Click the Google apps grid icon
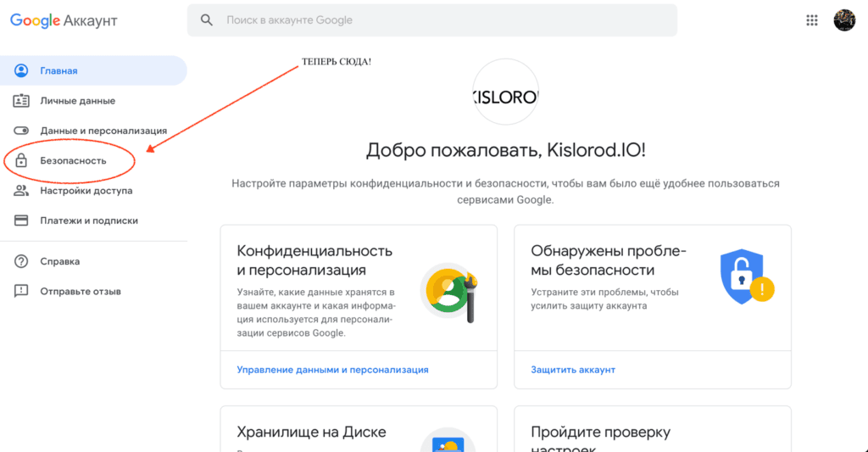The height and width of the screenshot is (452, 868). (x=811, y=20)
